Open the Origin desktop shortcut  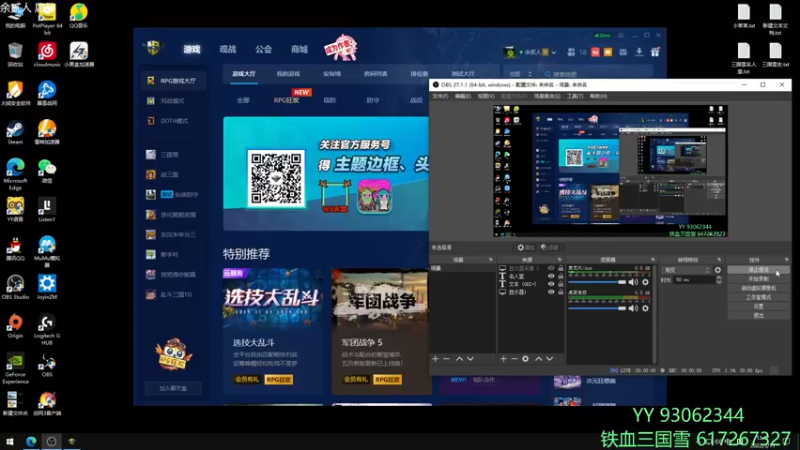15,327
